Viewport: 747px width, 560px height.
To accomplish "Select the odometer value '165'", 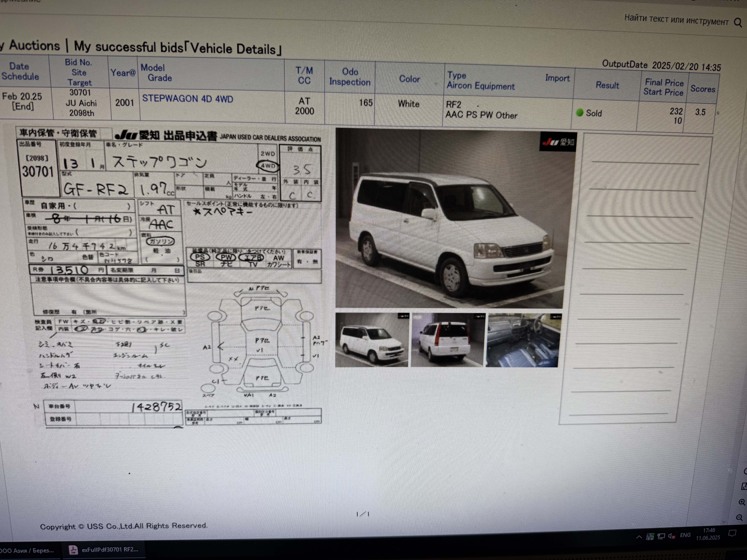I will click(x=366, y=103).
